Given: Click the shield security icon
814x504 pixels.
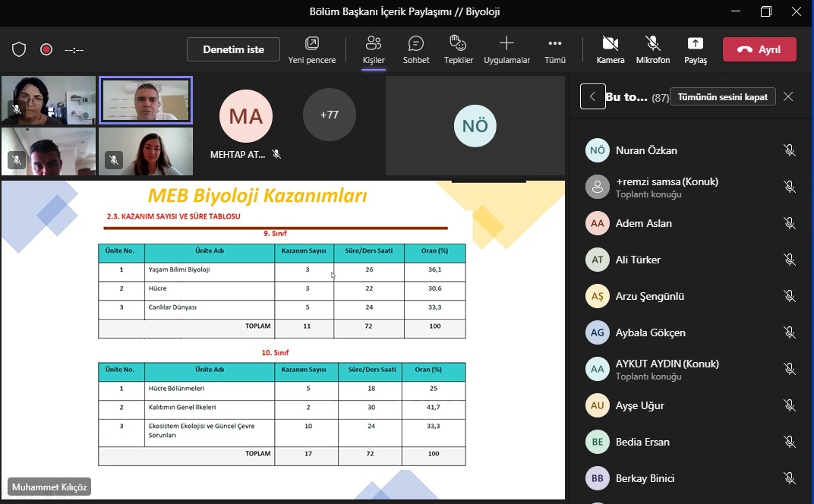Looking at the screenshot, I should point(19,49).
